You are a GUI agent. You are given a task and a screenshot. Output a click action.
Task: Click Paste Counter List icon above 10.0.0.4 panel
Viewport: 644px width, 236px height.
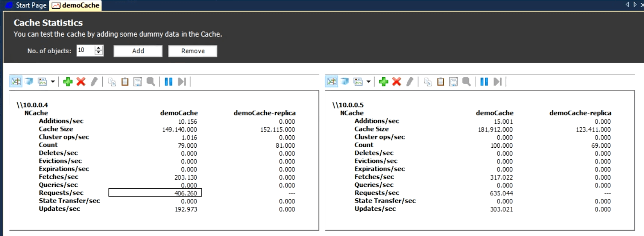pyautogui.click(x=125, y=82)
